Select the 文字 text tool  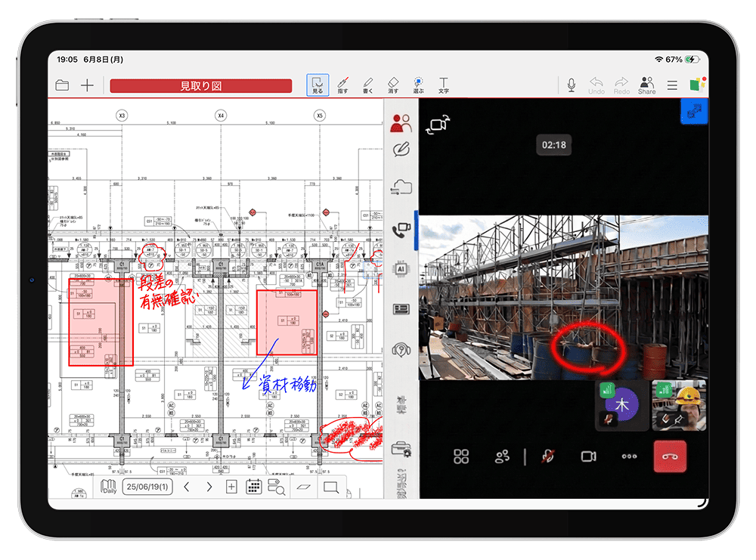click(444, 85)
